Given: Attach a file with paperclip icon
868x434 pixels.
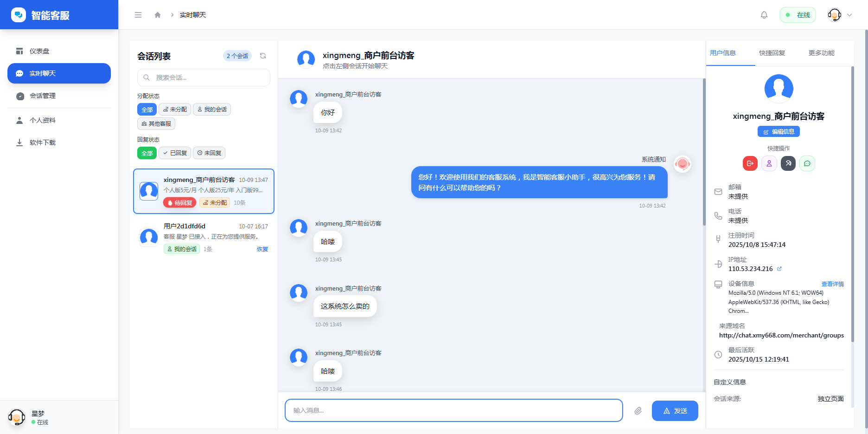Looking at the screenshot, I should click(638, 411).
